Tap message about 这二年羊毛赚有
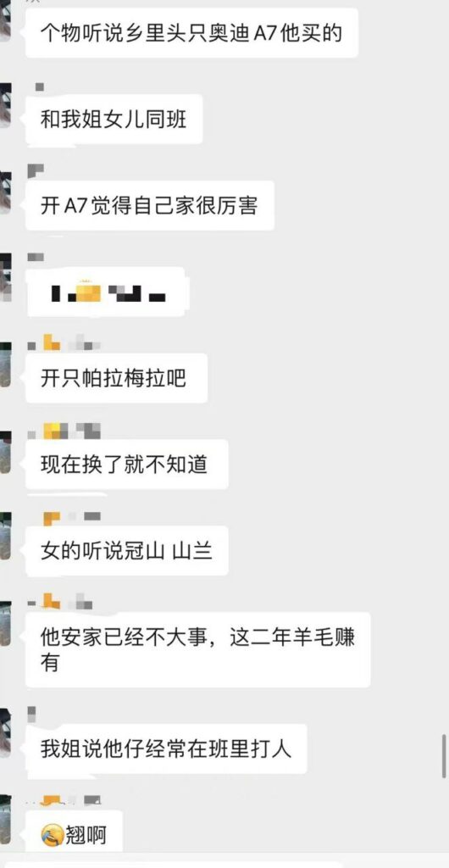The image size is (449, 868). pyautogui.click(x=198, y=649)
